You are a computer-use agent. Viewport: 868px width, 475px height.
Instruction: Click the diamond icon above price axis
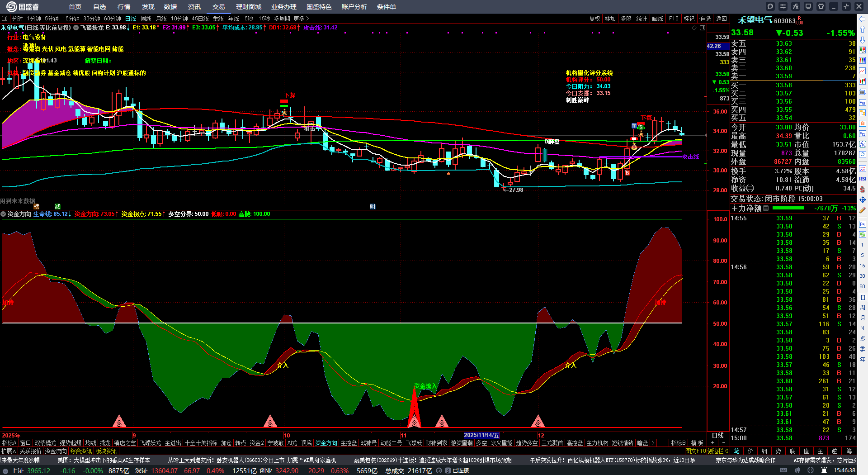pos(694,28)
